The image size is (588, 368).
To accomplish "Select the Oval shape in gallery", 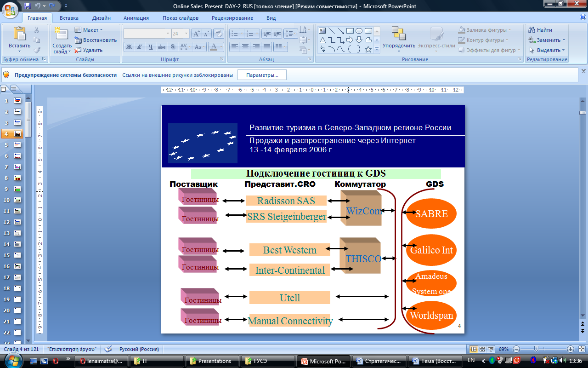I will [359, 31].
